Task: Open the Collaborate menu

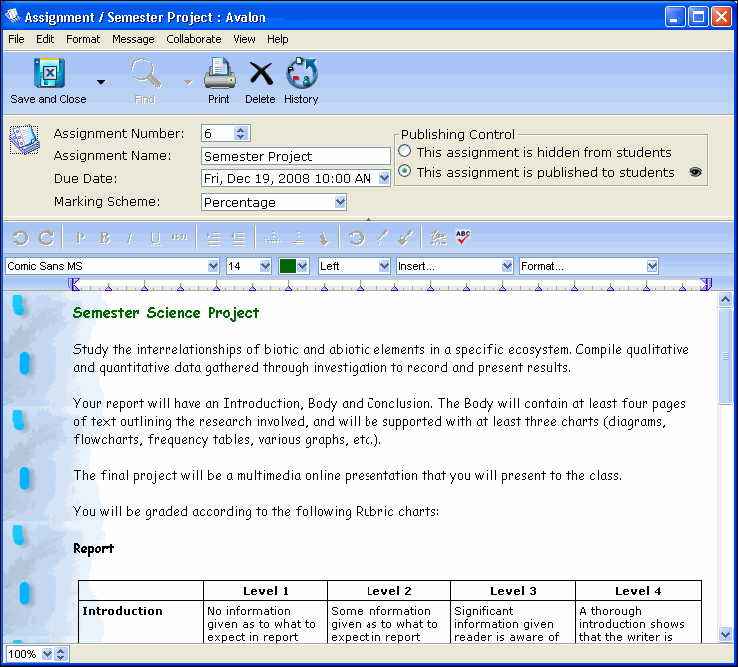Action: pyautogui.click(x=194, y=39)
